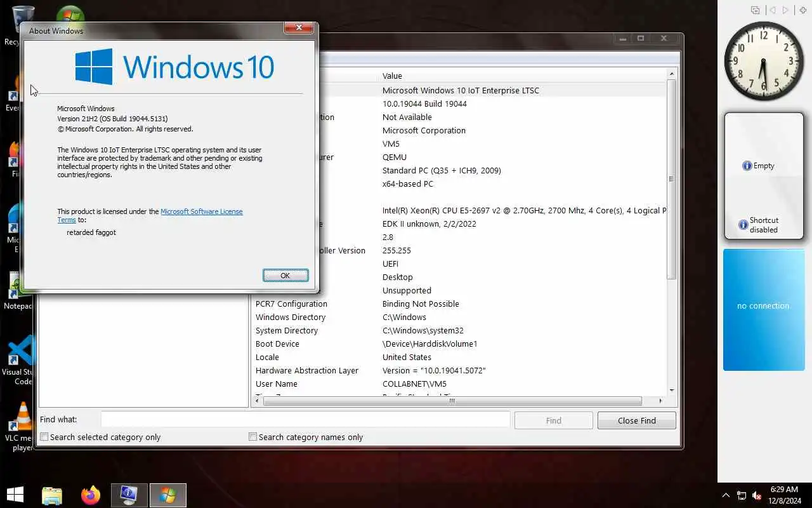Viewport: 812px width, 508px height.
Task: Click the muted volume tray icon
Action: (756, 495)
